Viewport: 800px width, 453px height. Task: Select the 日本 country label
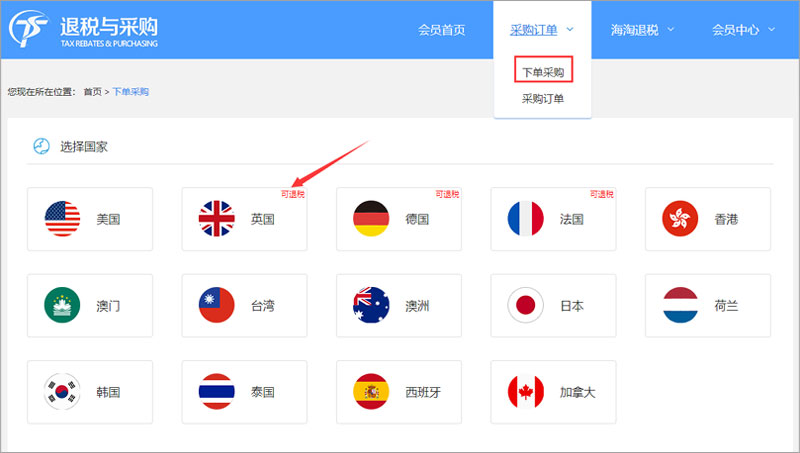571,306
